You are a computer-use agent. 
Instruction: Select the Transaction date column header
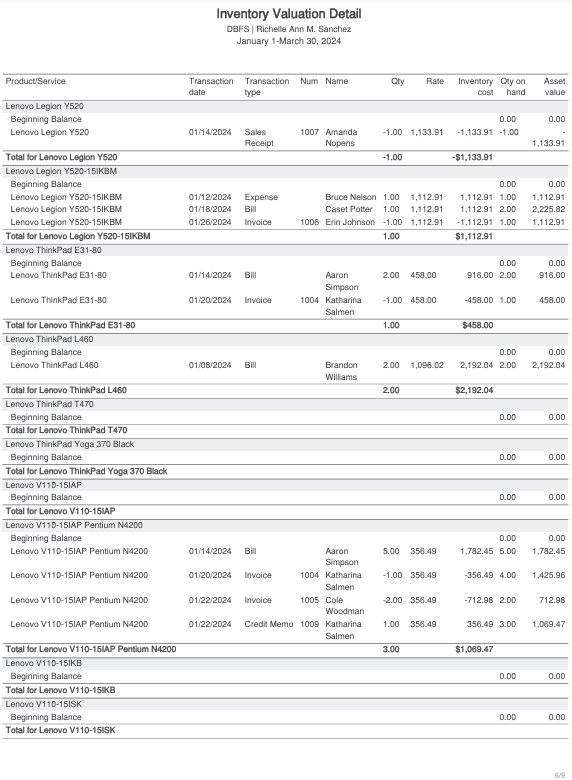click(x=211, y=87)
